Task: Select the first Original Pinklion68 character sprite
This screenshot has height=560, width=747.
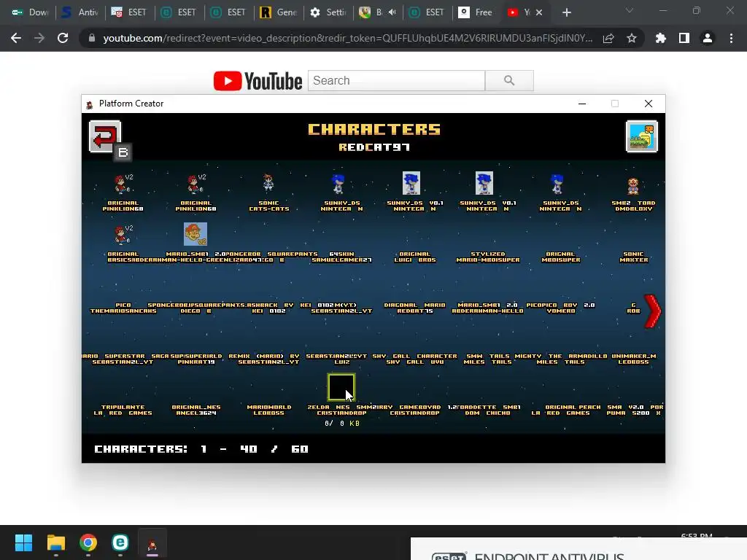Action: (123, 184)
